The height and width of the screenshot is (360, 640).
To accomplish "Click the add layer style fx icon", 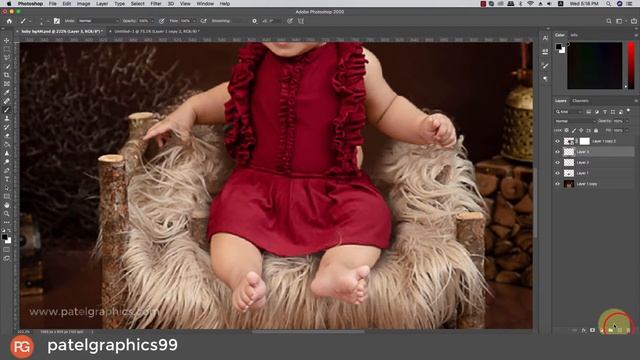I will [584, 330].
